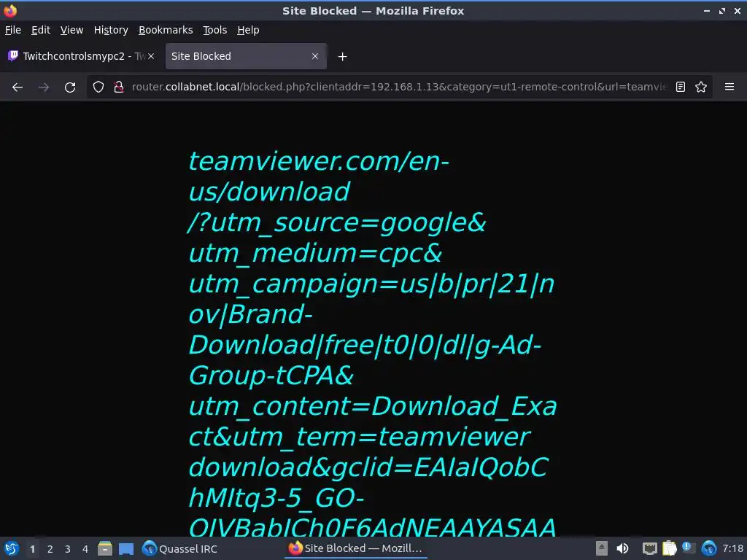Screen dimensions: 747x560
Task: Open the application launcher menu in taskbar
Action: (11, 548)
